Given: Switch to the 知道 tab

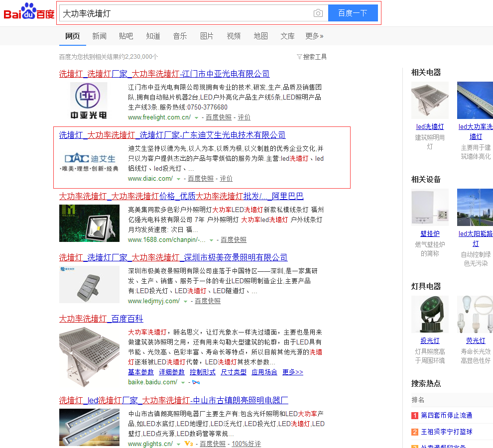Looking at the screenshot, I should pyautogui.click(x=153, y=36).
